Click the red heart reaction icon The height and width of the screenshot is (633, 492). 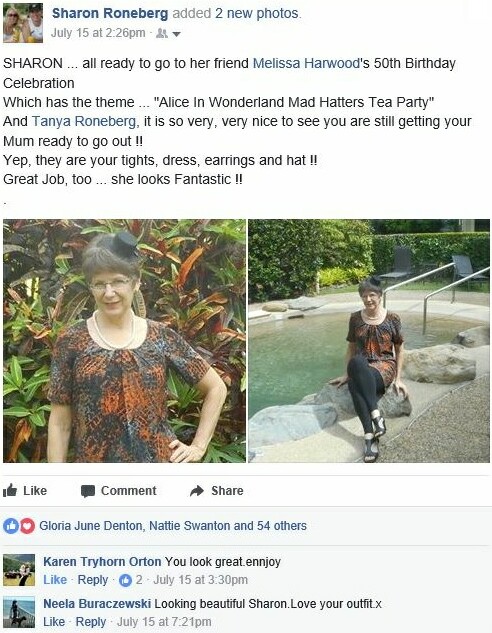coord(27,526)
